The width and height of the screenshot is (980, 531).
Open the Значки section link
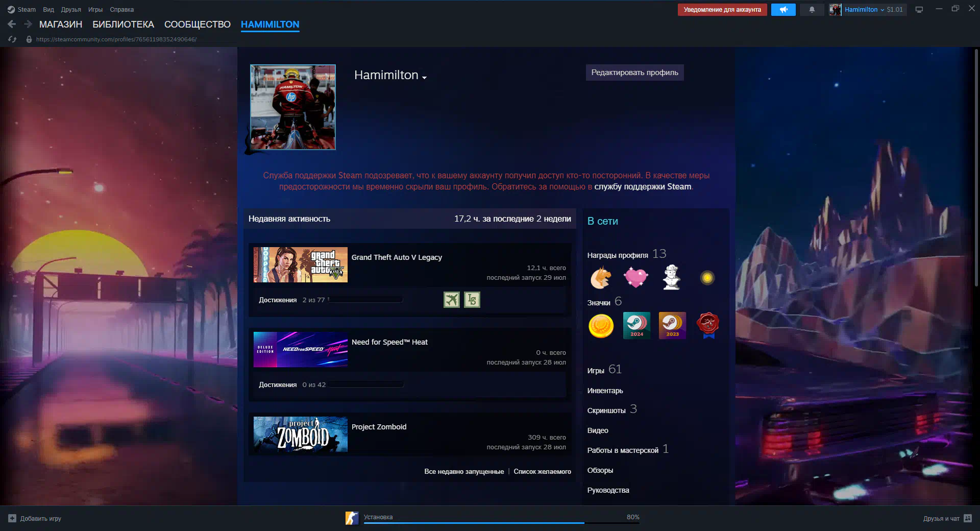click(x=599, y=303)
